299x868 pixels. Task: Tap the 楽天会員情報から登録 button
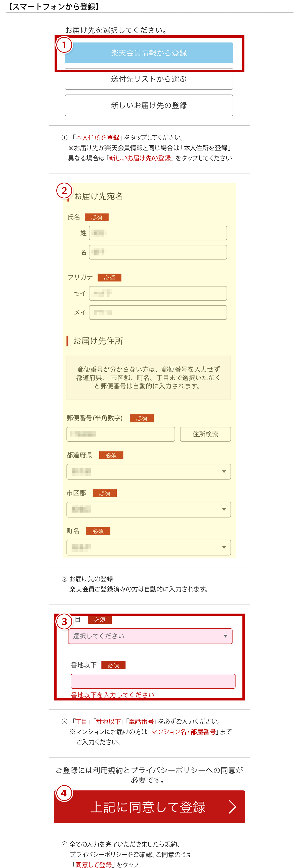pos(149,53)
